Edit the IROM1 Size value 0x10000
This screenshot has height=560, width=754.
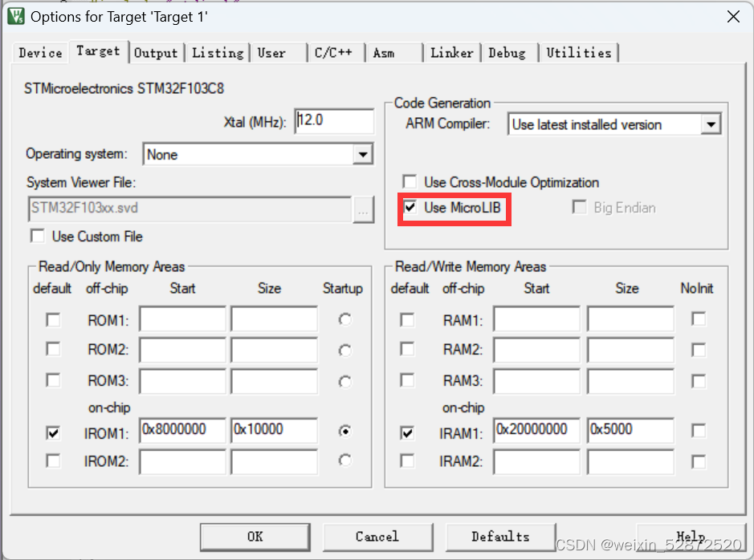point(274,430)
